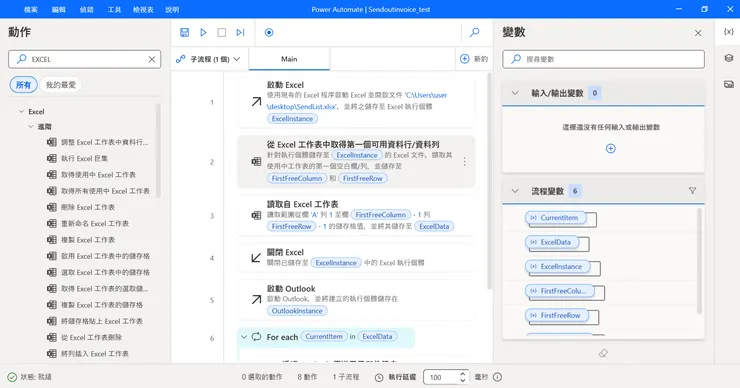Open the 子流程 dropdown
Viewport: 740px width, 388px height.
pyautogui.click(x=209, y=59)
